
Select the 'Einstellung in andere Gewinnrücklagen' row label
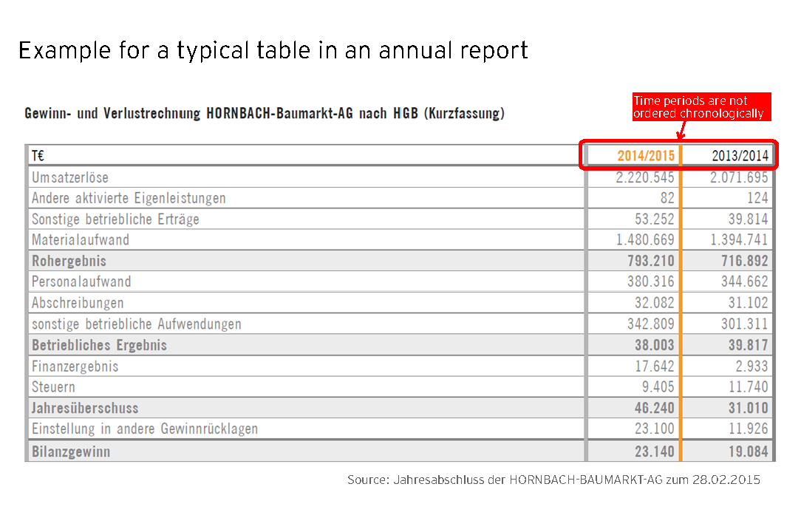145,429
